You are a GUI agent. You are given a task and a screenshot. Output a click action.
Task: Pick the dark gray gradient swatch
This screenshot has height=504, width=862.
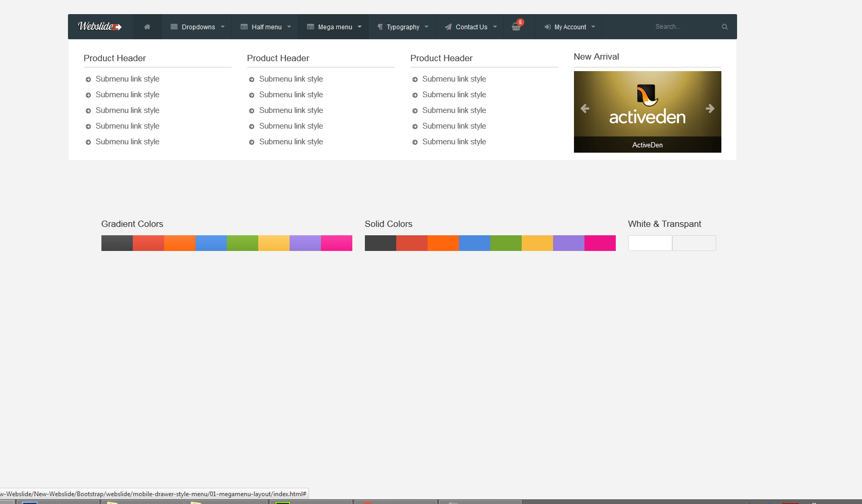tap(117, 243)
